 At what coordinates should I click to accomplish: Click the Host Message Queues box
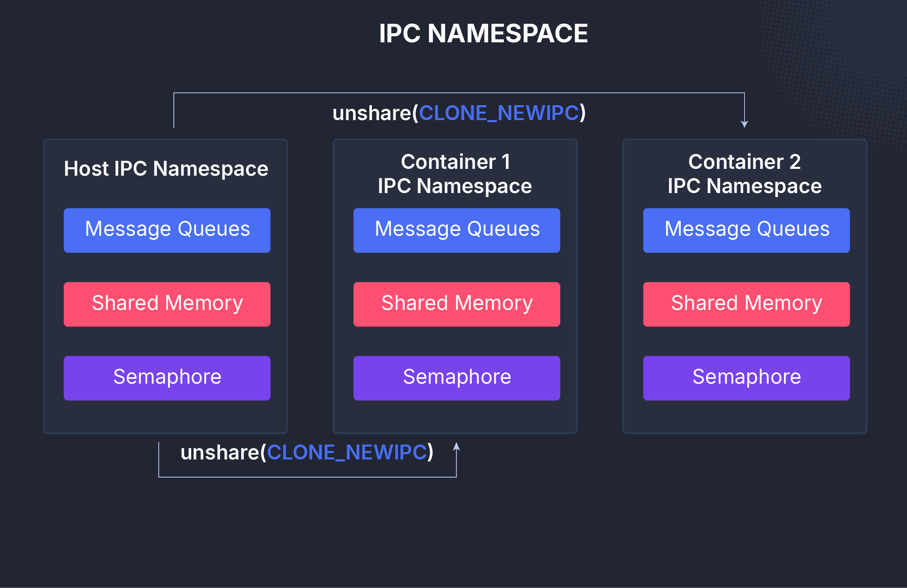[166, 230]
